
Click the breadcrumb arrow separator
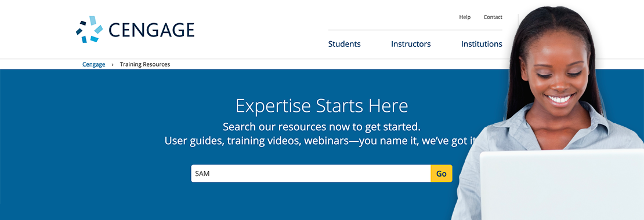(113, 65)
